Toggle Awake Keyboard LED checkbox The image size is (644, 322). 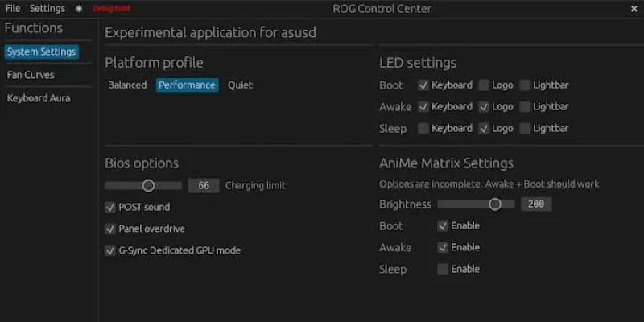click(423, 107)
